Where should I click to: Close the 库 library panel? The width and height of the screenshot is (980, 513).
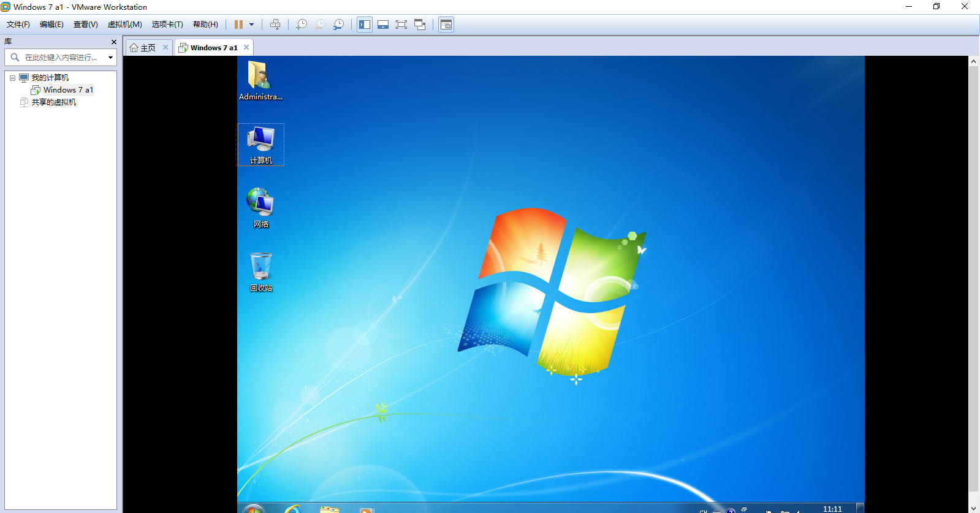click(x=113, y=42)
